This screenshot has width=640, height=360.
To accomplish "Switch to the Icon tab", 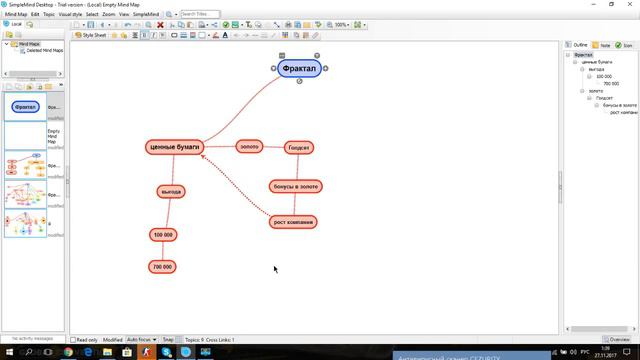I will click(x=624, y=45).
